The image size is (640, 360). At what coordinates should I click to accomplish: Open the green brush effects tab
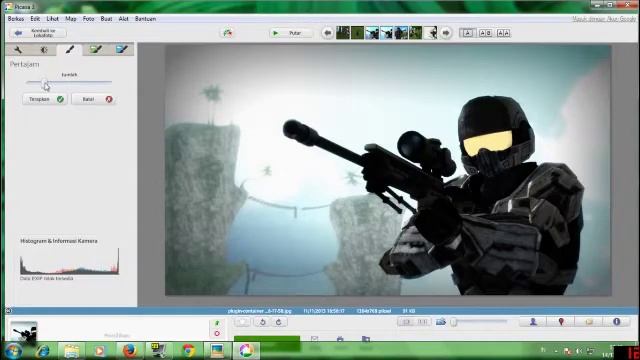coord(96,50)
